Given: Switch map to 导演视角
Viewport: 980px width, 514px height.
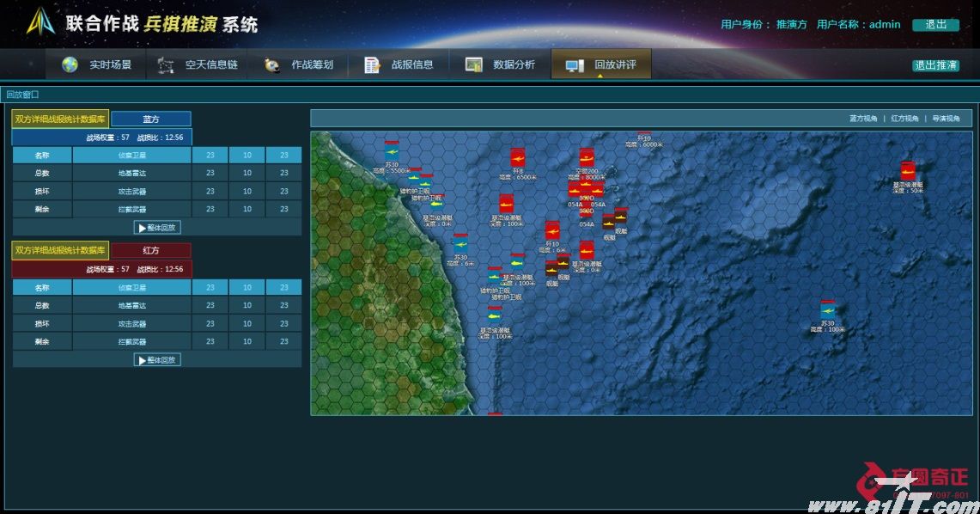Looking at the screenshot, I should (x=946, y=119).
